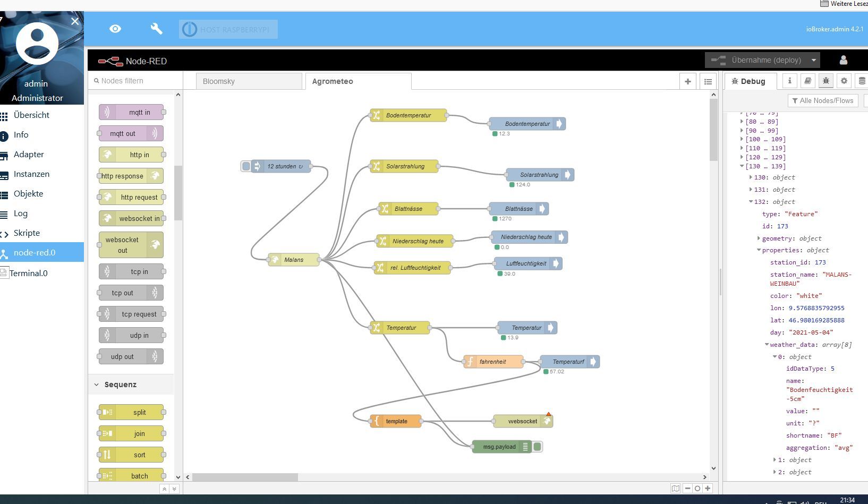Zoom out the canvas with minus button

688,488
